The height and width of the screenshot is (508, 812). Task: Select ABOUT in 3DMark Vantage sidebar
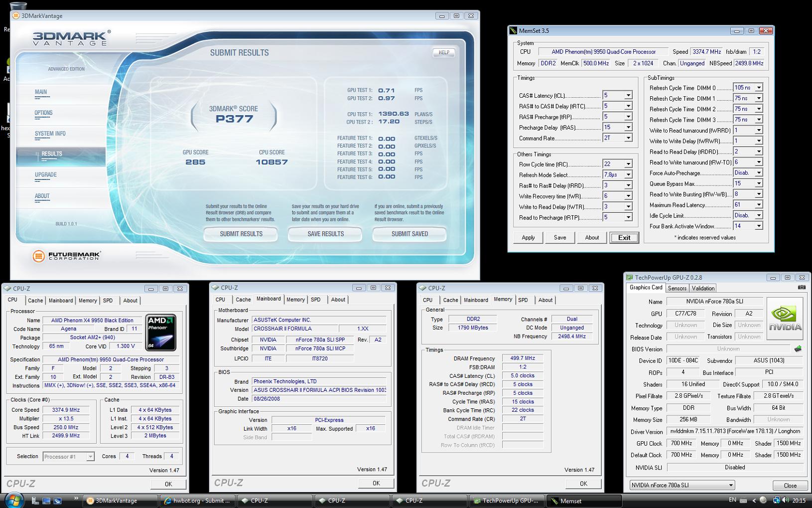pyautogui.click(x=42, y=196)
